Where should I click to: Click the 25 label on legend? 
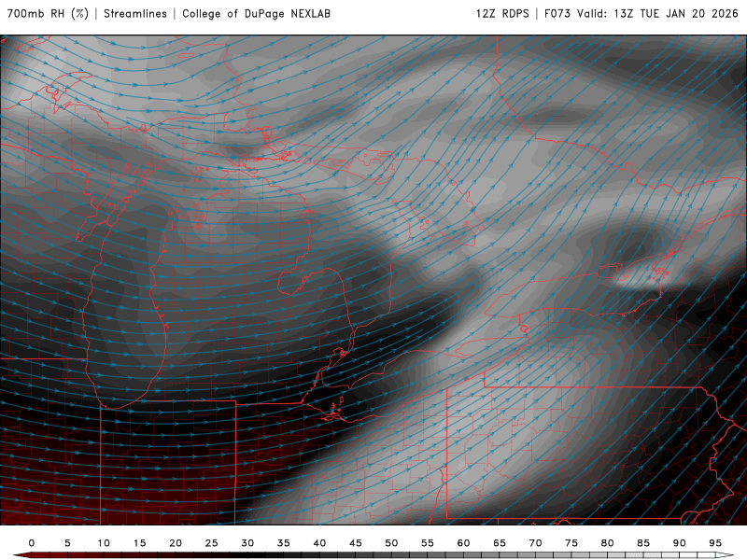(x=212, y=543)
